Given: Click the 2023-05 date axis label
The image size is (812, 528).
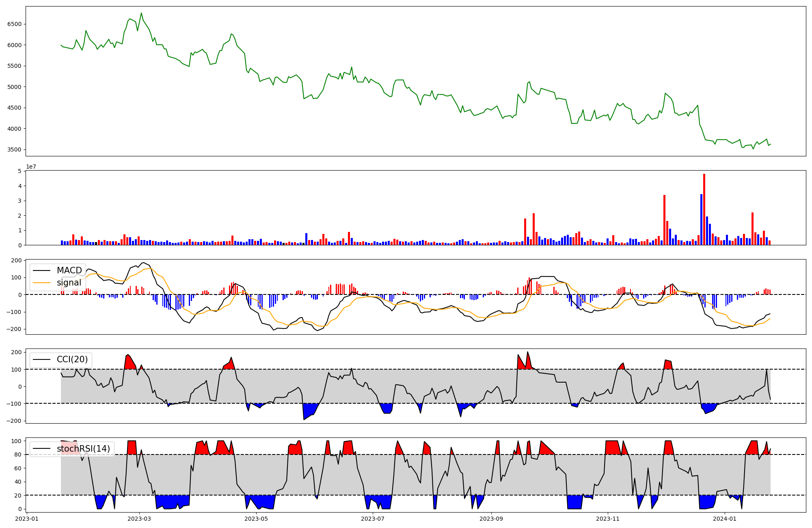Looking at the screenshot, I should 257,519.
